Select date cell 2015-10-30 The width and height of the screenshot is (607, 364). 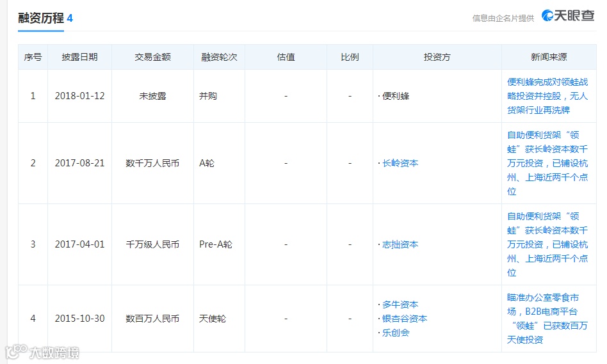click(80, 319)
